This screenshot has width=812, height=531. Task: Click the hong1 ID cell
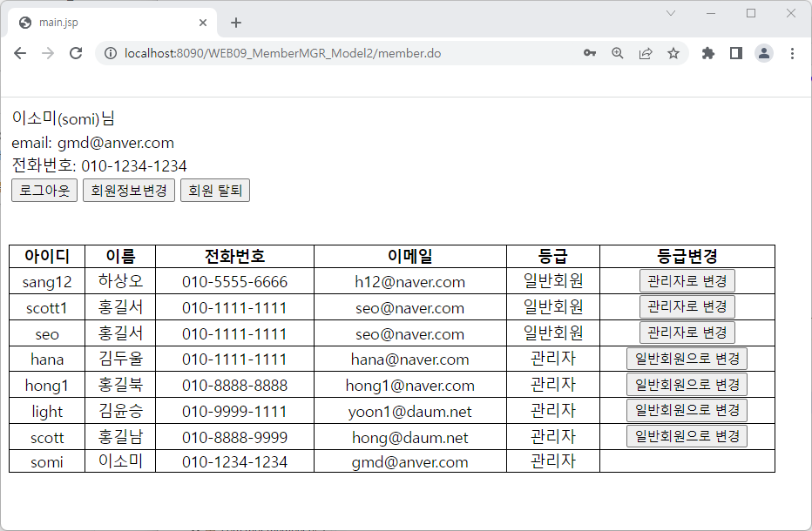pos(47,386)
